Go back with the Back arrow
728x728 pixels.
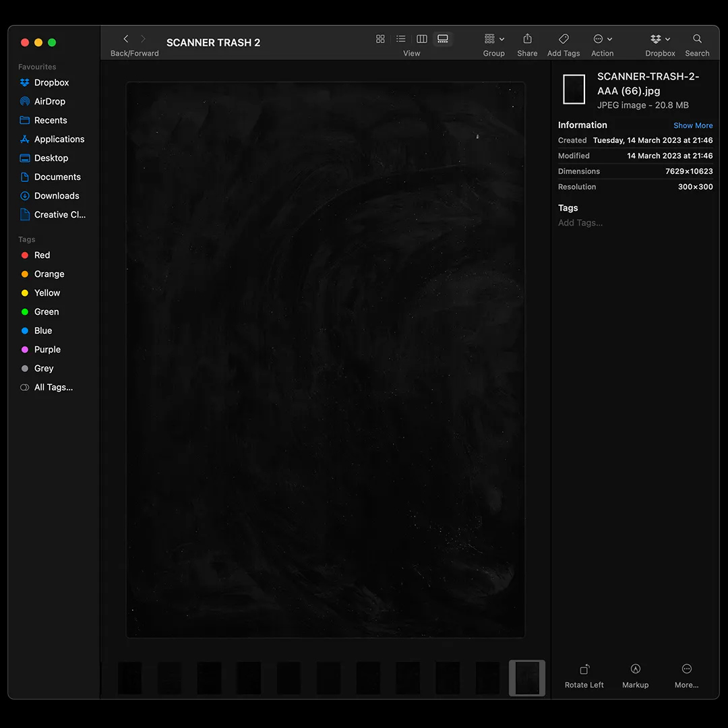click(126, 39)
